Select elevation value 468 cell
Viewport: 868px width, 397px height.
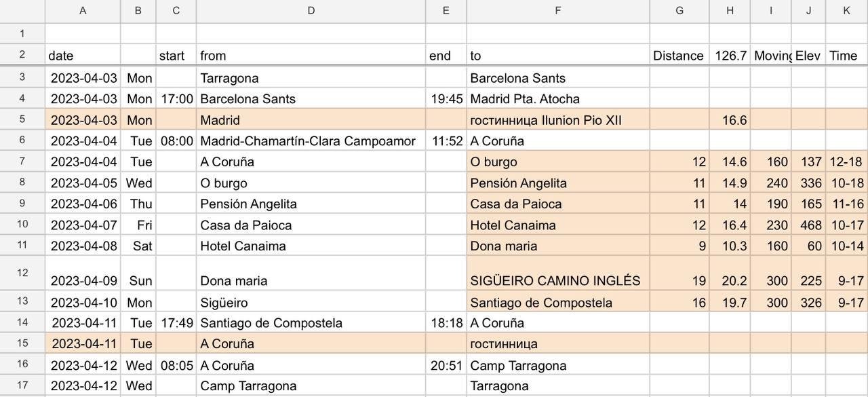[x=808, y=225]
